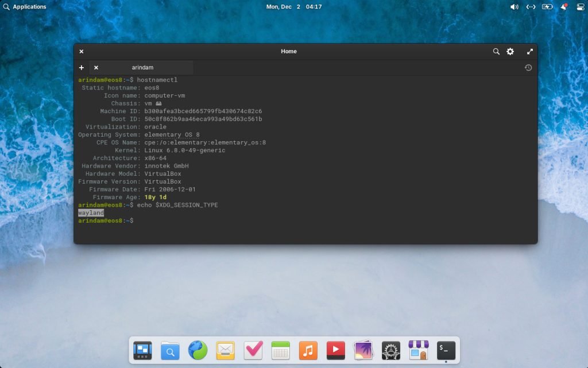Screen dimensions: 588x368
Task: Launch the Web browser from the dock
Action: (198, 350)
